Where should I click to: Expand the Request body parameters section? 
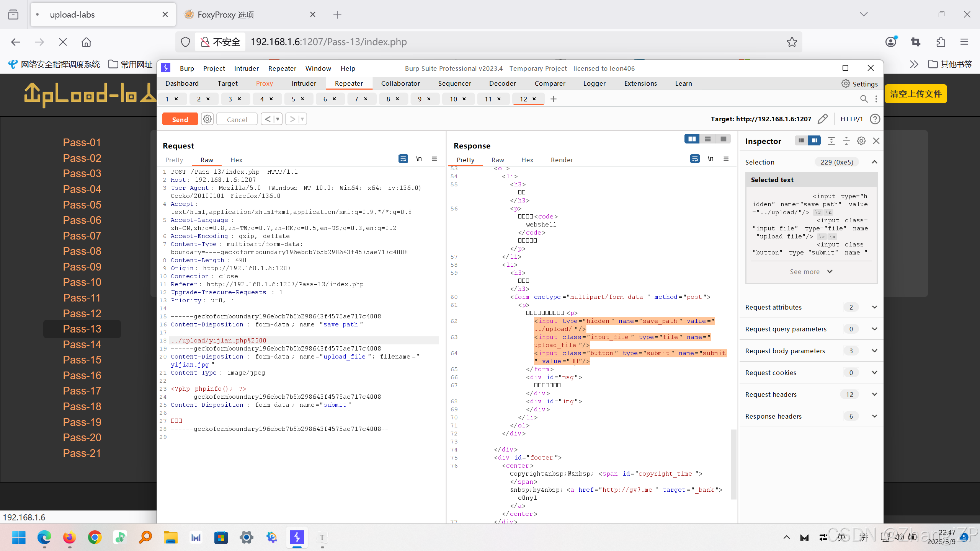click(874, 351)
